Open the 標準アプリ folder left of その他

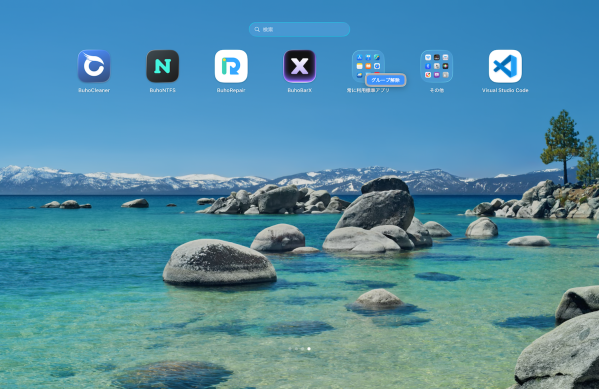click(x=368, y=65)
